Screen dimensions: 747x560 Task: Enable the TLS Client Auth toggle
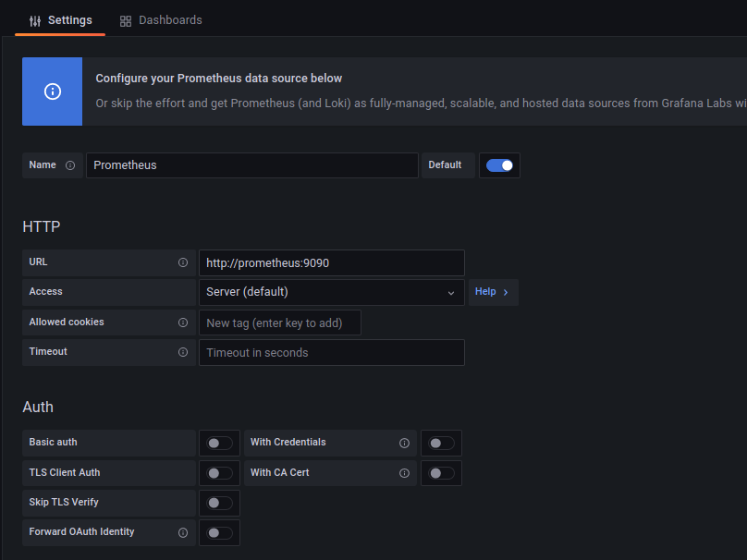click(x=219, y=473)
